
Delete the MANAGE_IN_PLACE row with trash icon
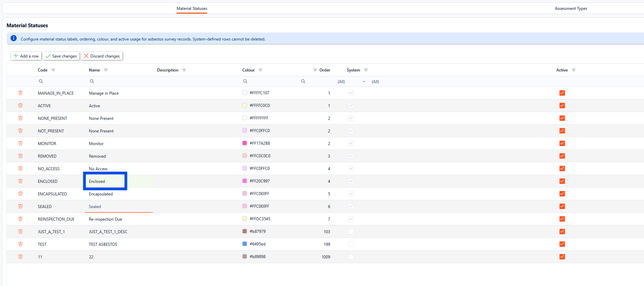(x=20, y=93)
